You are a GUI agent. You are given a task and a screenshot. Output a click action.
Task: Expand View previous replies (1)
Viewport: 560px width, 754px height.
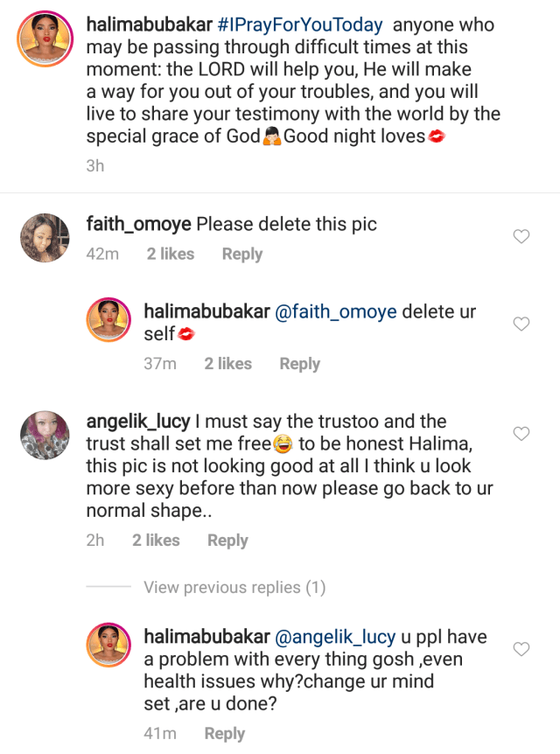tap(234, 588)
